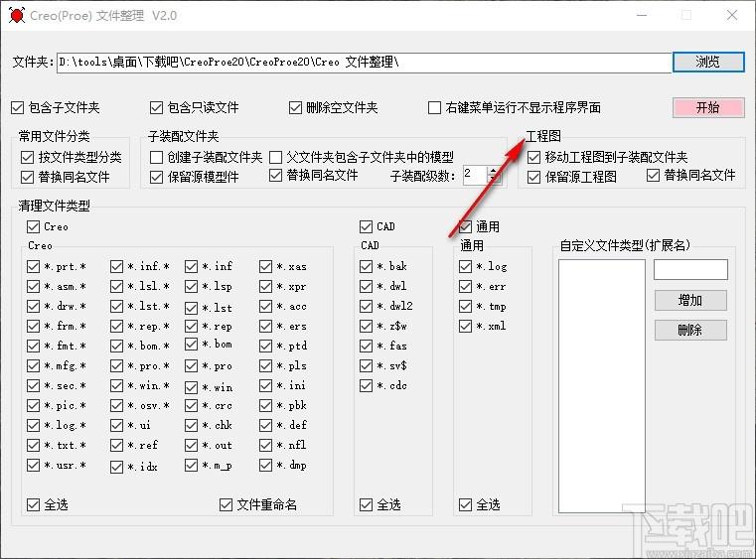Enable 右键菜单运行不显示程序界面 checkbox

(x=434, y=107)
